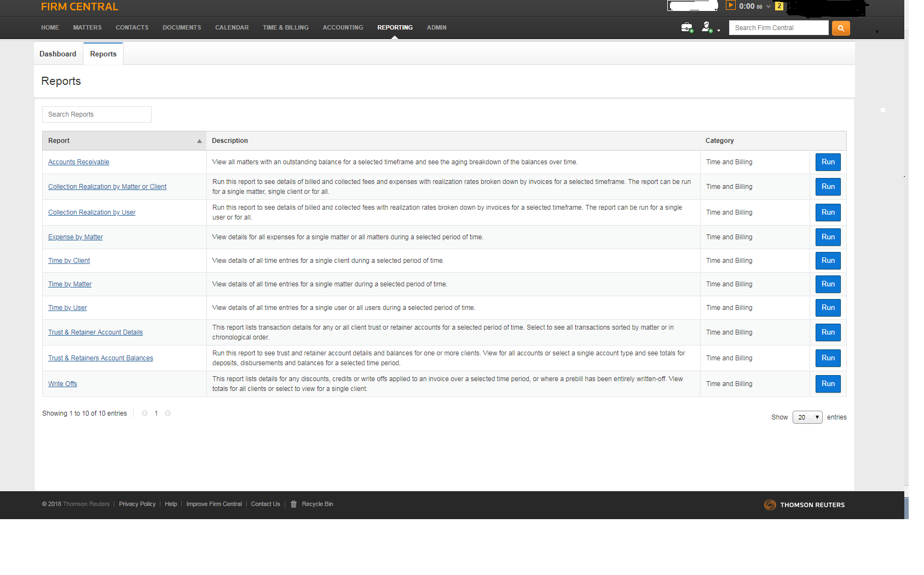Open the Accounting menu item
Image resolution: width=924 pixels, height=575 pixels.
343,27
